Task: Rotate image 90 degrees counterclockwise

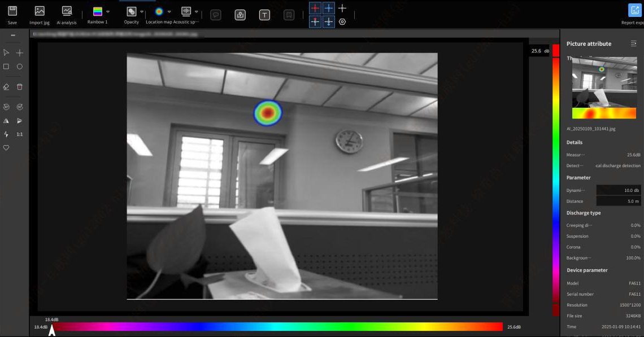Action: click(6, 107)
